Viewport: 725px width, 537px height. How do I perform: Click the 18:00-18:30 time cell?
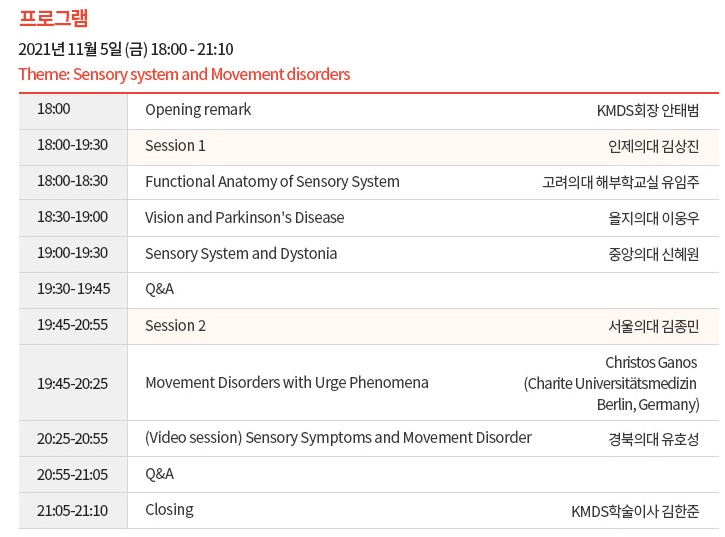[x=72, y=182]
